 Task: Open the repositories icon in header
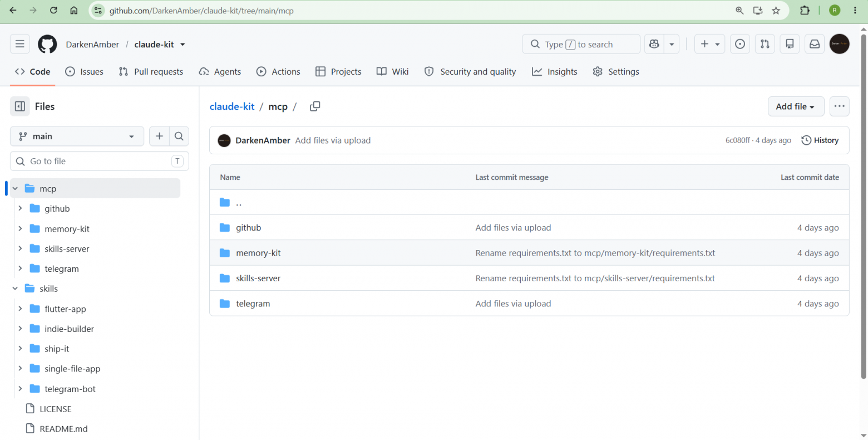[x=790, y=44]
